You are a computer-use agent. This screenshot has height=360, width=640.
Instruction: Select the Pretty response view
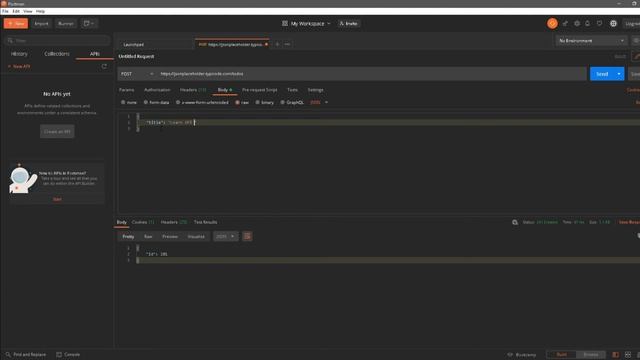tap(128, 237)
